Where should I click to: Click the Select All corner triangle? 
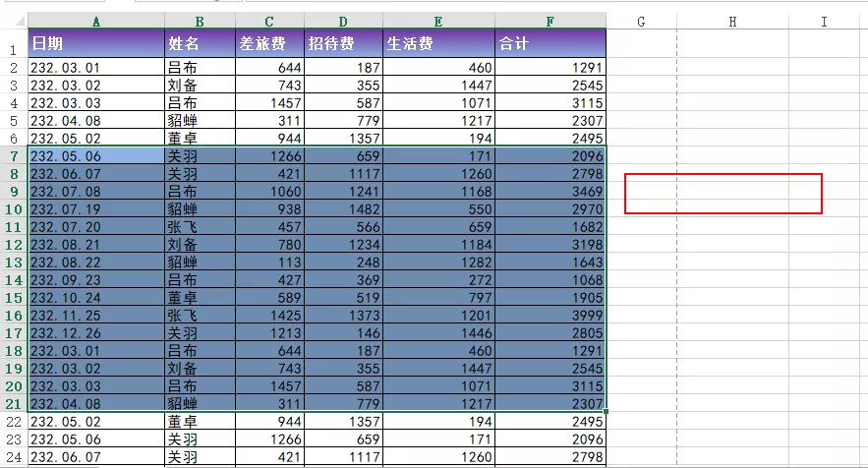20,22
